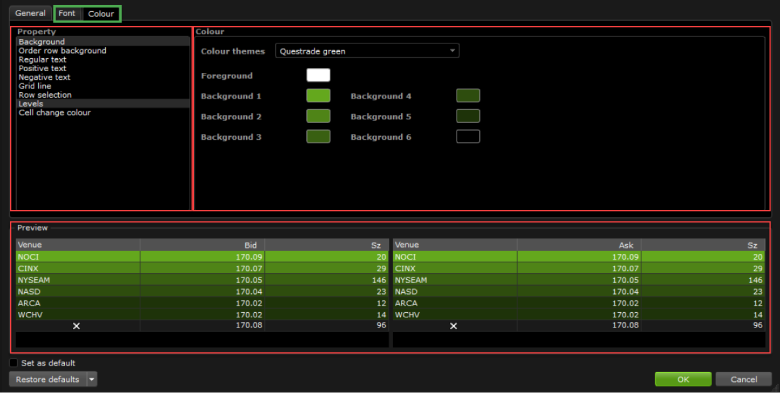Click the Cancel button
The image size is (780, 393).
744,379
